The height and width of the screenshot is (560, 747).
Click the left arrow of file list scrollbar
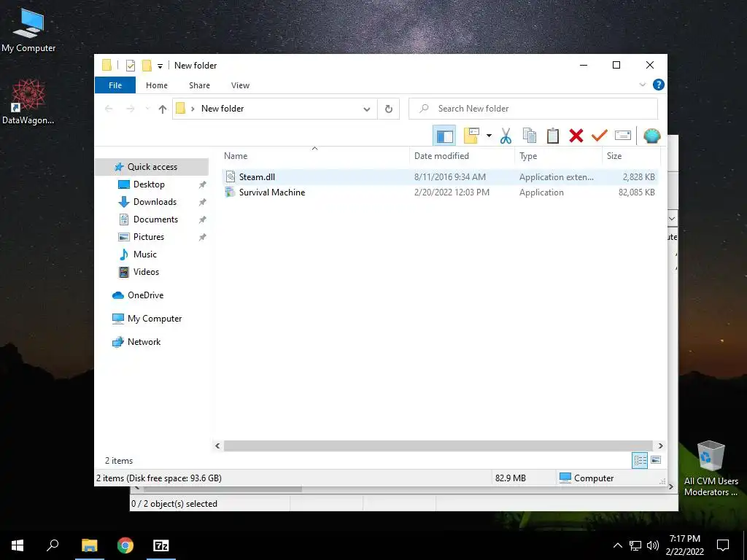217,446
